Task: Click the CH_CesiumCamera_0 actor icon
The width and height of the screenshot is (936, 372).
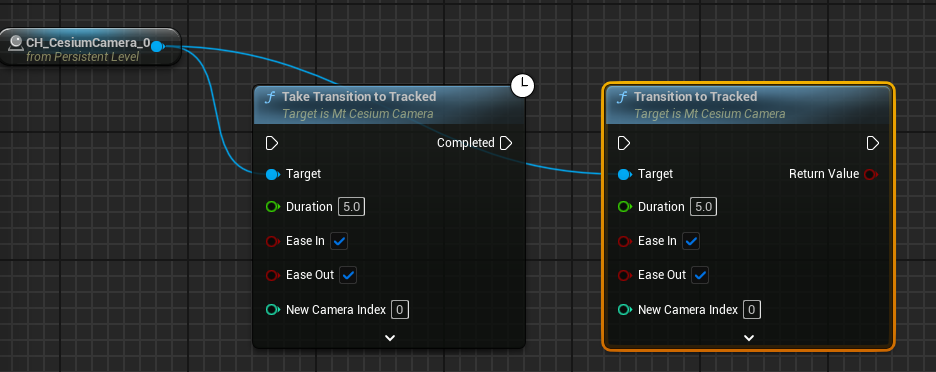Action: click(16, 43)
